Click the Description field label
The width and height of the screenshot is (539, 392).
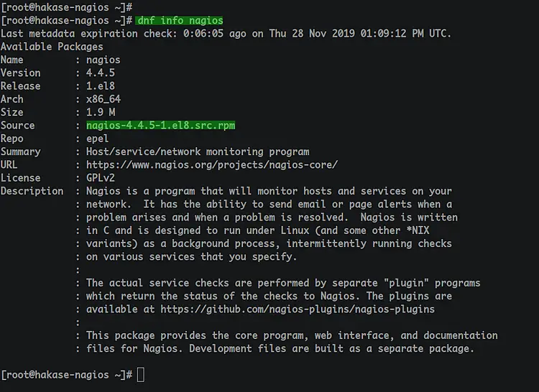tap(32, 191)
